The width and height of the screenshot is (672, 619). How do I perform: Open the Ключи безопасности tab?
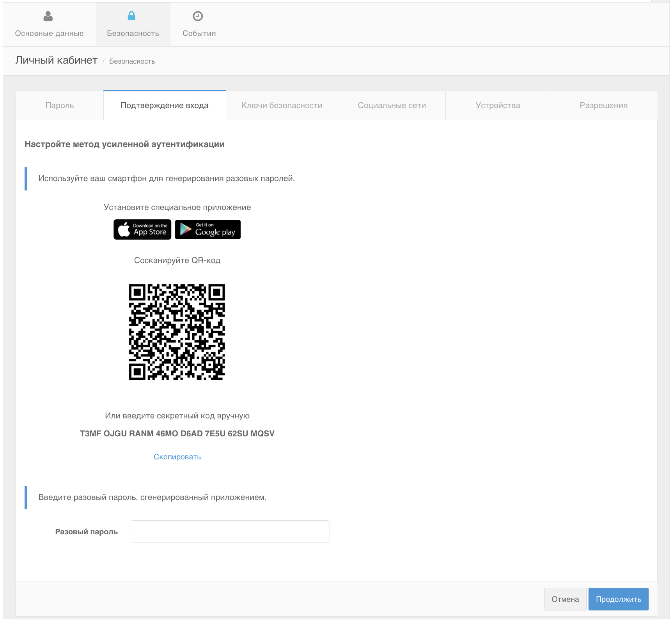282,105
